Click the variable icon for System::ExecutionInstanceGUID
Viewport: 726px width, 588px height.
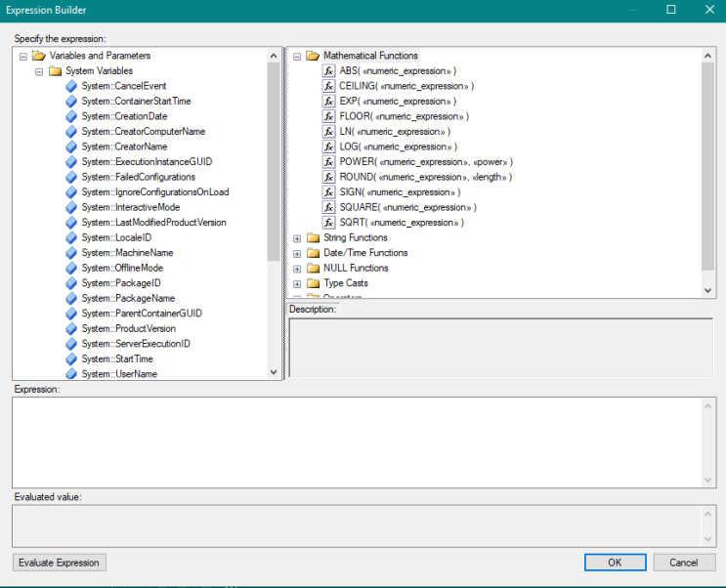click(71, 162)
